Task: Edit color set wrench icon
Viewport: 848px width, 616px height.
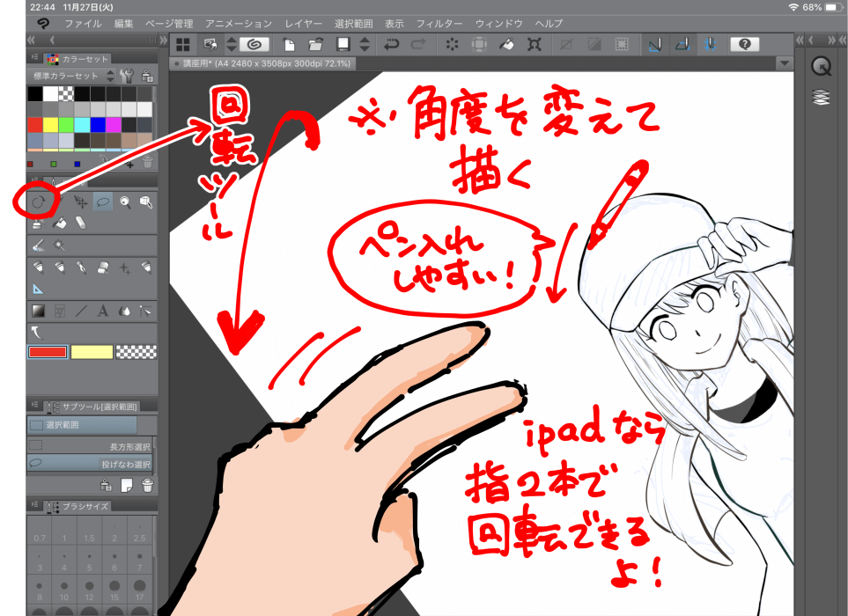Action: coord(128,76)
